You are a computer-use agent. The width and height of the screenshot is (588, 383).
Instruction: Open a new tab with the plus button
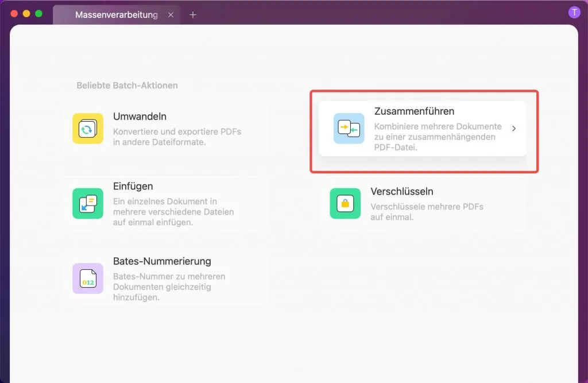193,15
